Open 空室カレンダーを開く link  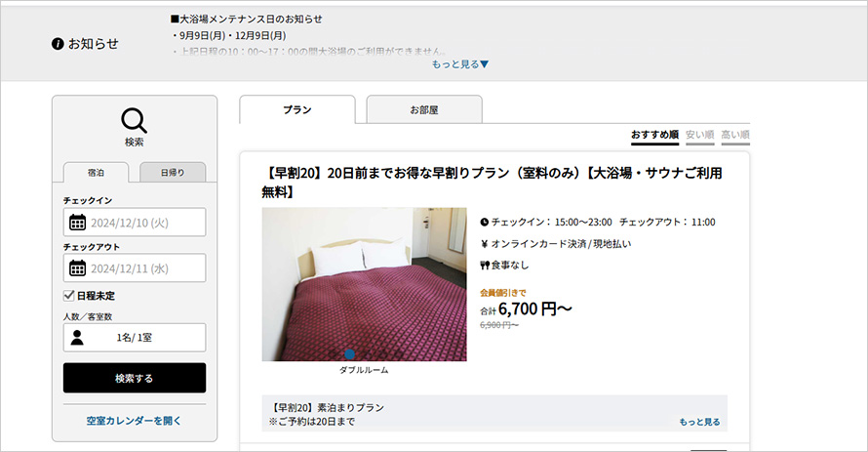click(x=134, y=421)
